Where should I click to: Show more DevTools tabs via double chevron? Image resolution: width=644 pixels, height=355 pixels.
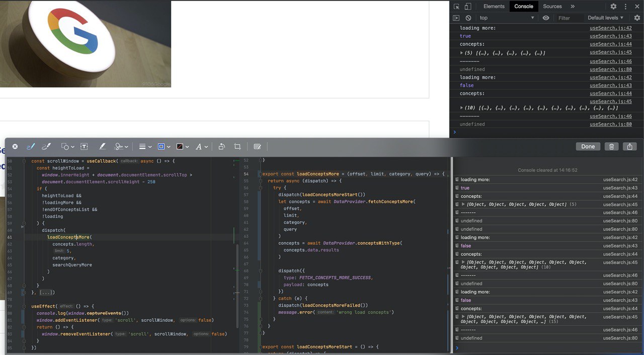click(x=573, y=7)
